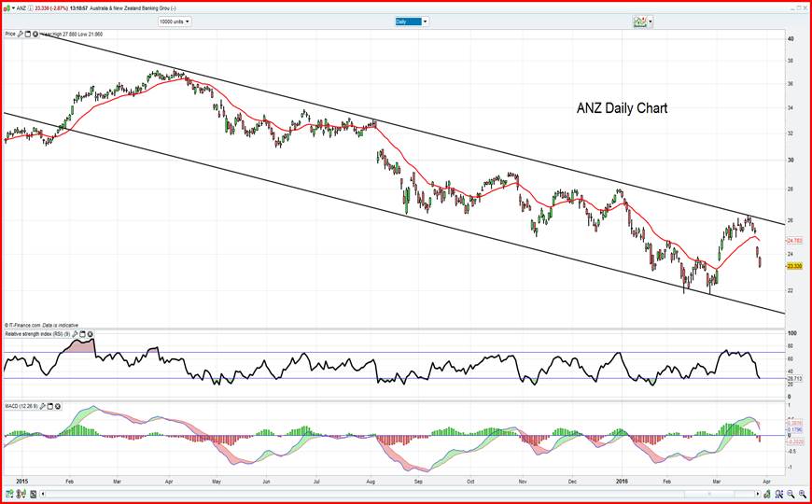Viewport: 812px width, 504px height.
Task: Open the 10000 units dropdown
Action: click(175, 21)
